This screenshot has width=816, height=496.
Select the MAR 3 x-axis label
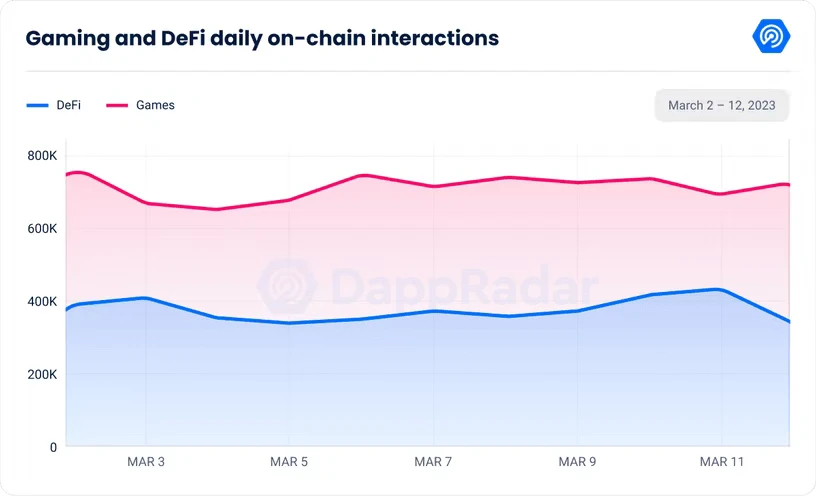(x=146, y=462)
